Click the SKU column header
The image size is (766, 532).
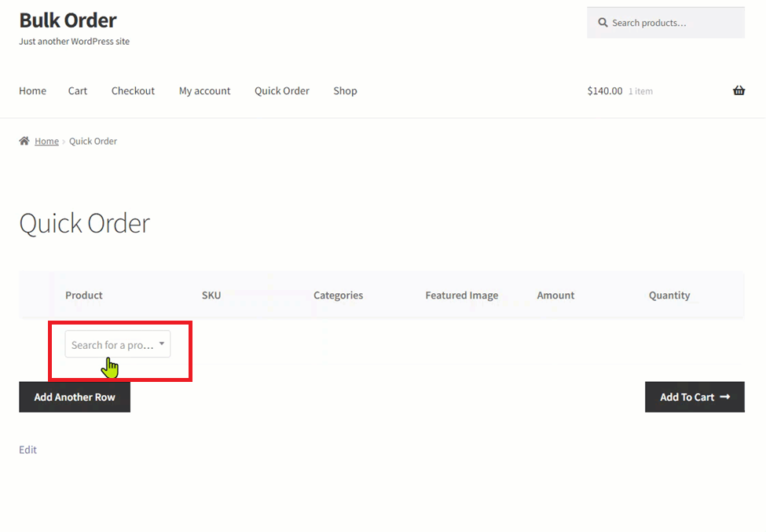pos(211,295)
